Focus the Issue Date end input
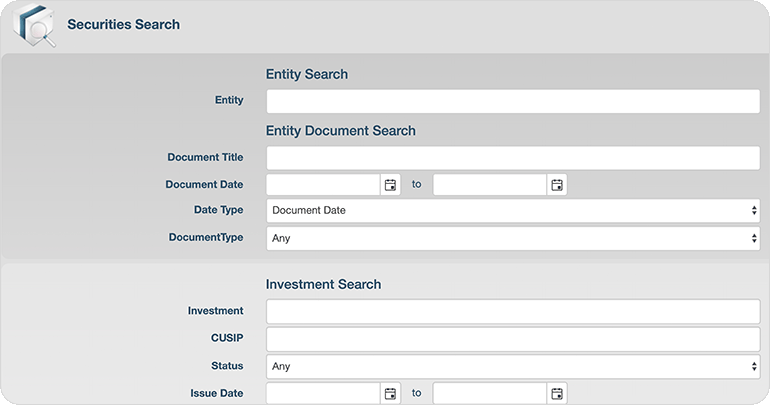This screenshot has height=405, width=770. point(490,393)
